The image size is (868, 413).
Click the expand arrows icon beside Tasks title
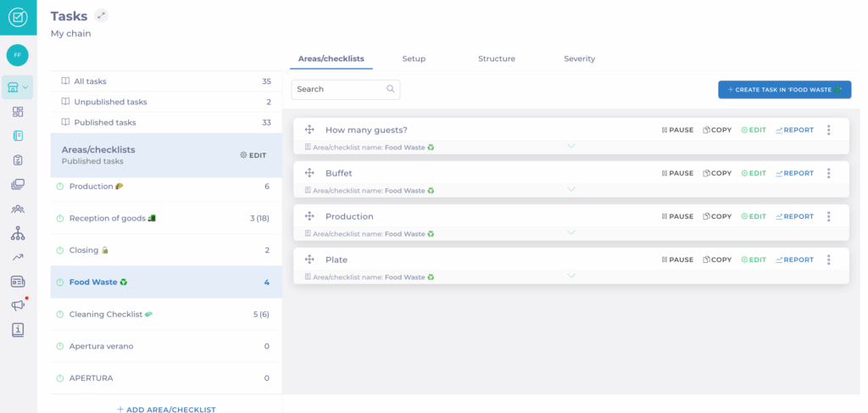(x=102, y=15)
